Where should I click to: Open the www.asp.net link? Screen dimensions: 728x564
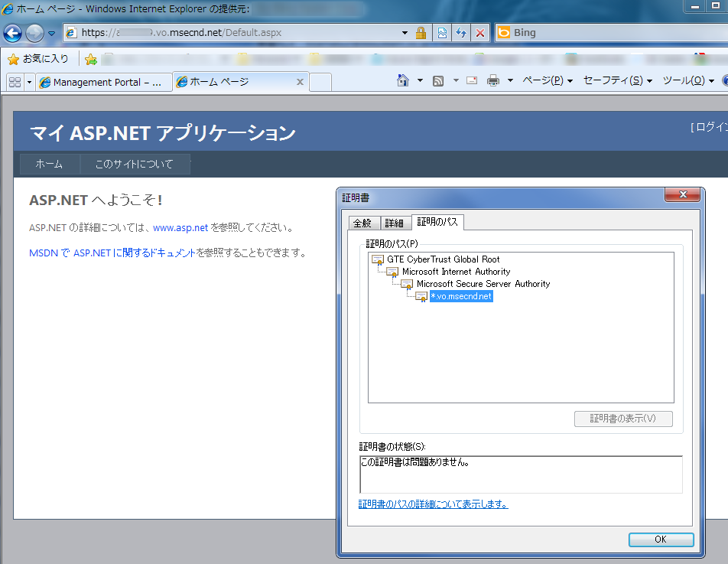pos(180,228)
